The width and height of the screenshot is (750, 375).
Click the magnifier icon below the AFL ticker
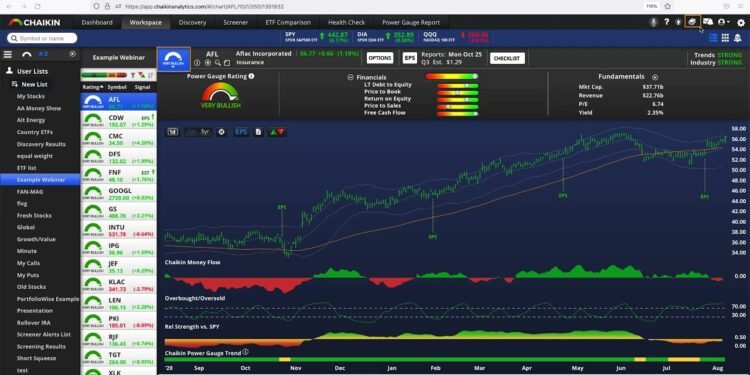click(218, 63)
